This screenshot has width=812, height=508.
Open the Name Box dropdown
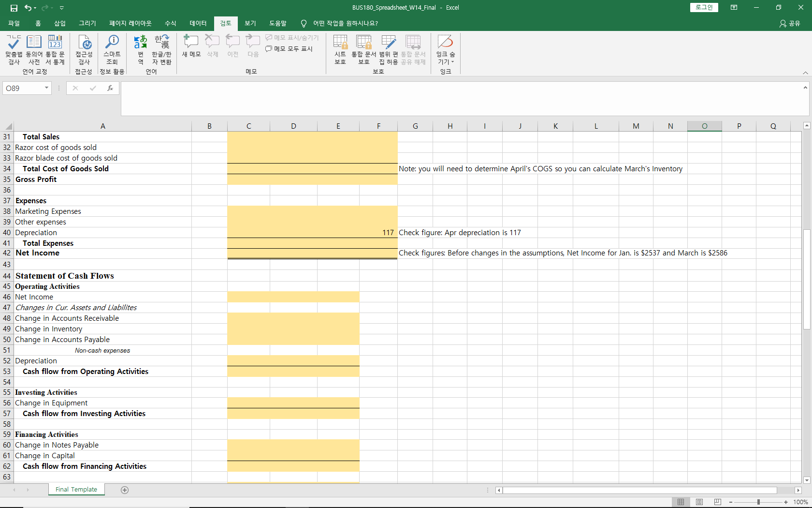click(x=47, y=88)
